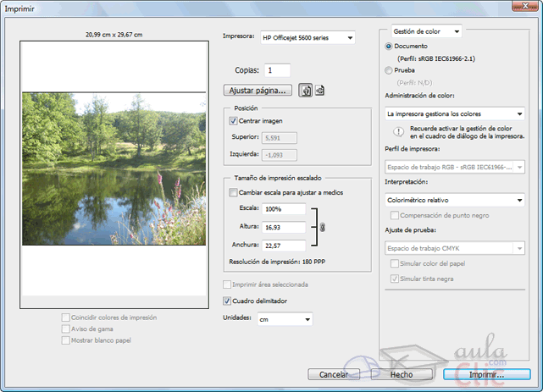Image resolution: width=543 pixels, height=392 pixels.
Task: Check Coincidir colores de impresión
Action: (65, 317)
